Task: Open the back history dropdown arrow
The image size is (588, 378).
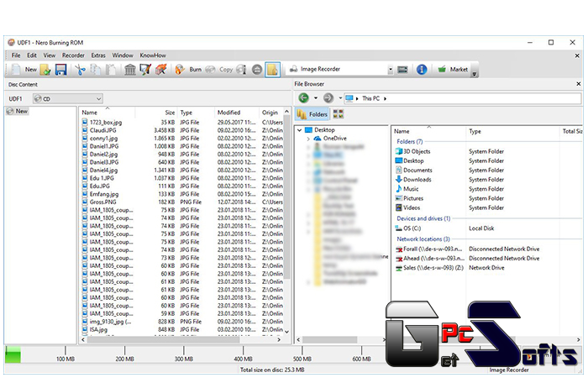Action: [x=316, y=98]
